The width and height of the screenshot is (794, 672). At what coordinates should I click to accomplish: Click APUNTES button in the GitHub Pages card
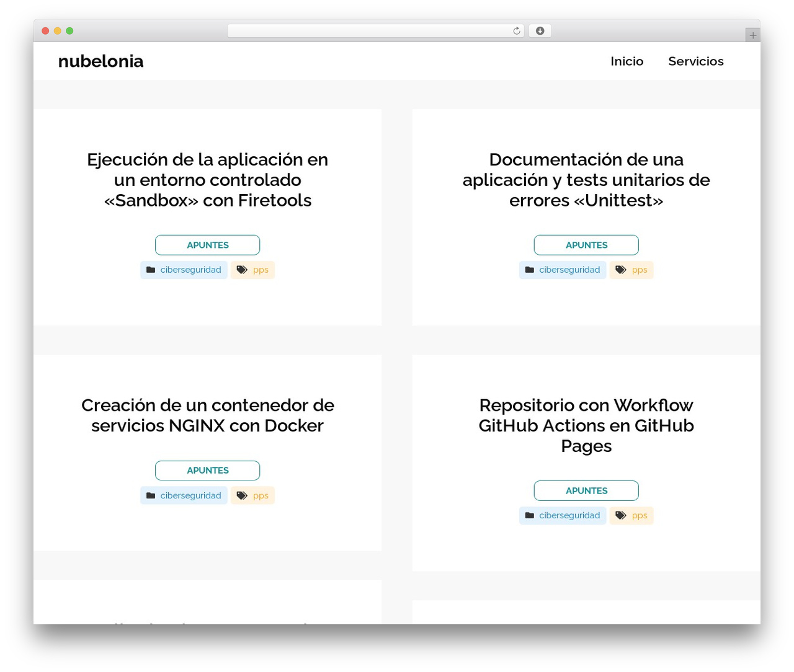click(586, 490)
